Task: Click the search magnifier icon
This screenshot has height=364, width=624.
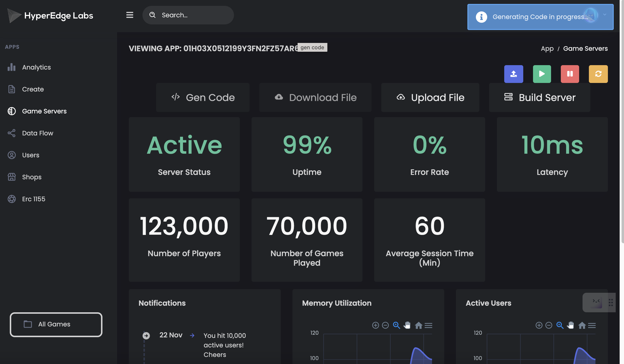Action: [152, 15]
